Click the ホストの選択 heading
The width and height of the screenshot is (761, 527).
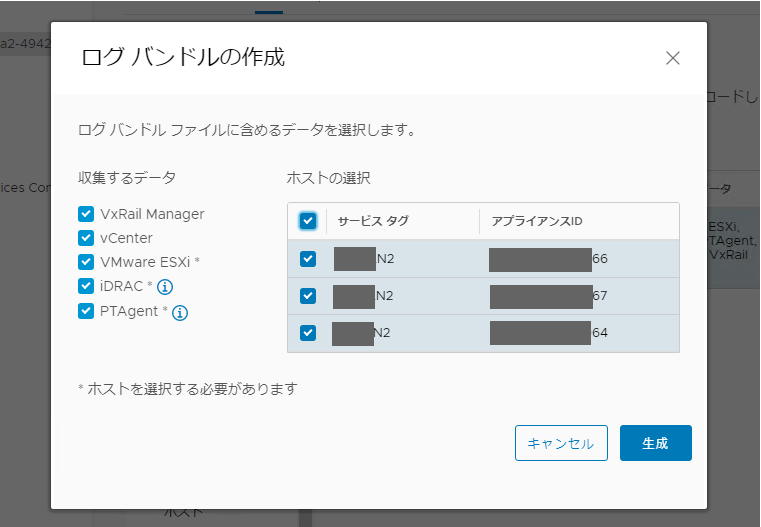point(329,178)
